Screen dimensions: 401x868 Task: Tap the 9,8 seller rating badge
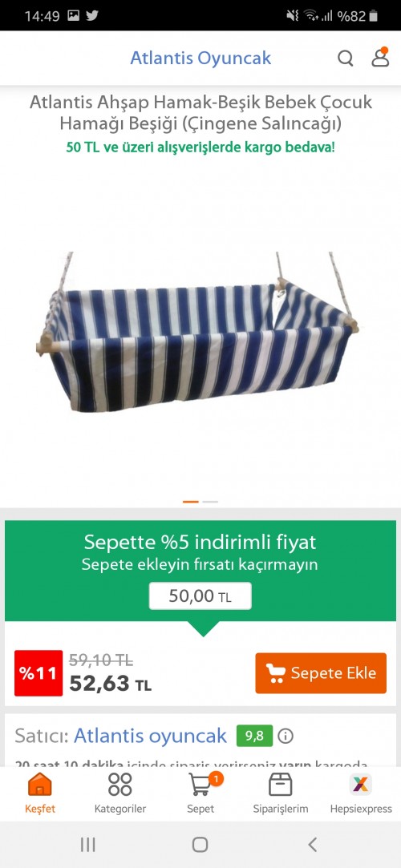255,736
